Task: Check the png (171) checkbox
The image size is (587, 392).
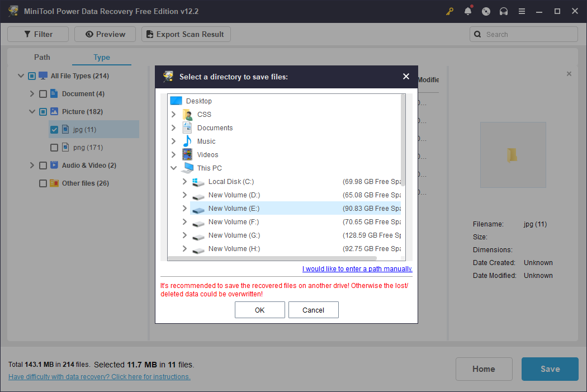Action: click(x=54, y=148)
